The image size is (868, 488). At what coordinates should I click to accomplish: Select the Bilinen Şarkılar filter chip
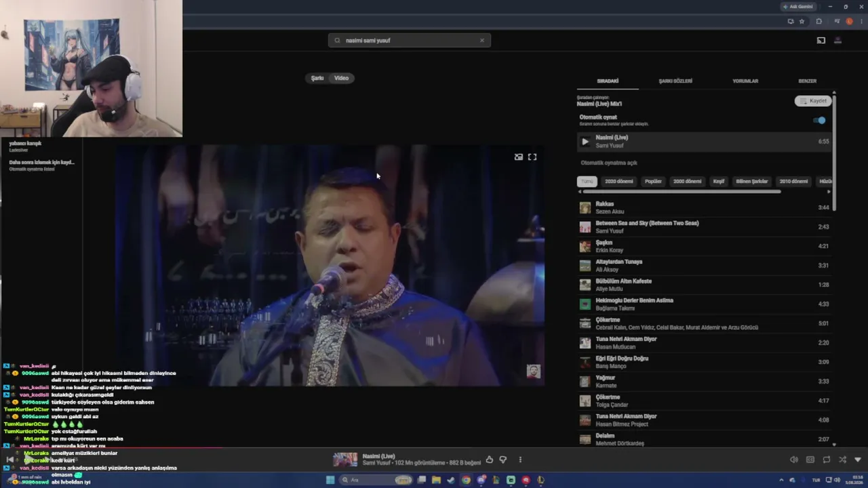(752, 182)
